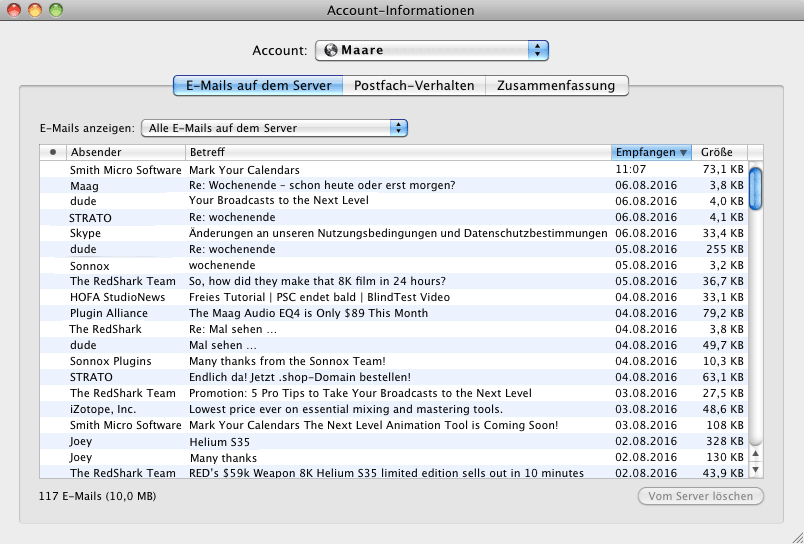Select 'RED's $59k Weapon 8K Helium' email
This screenshot has width=804, height=544.
point(394,472)
